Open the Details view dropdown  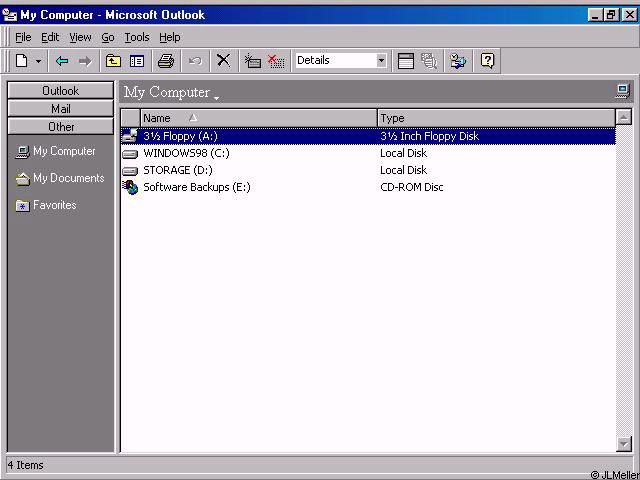click(381, 61)
